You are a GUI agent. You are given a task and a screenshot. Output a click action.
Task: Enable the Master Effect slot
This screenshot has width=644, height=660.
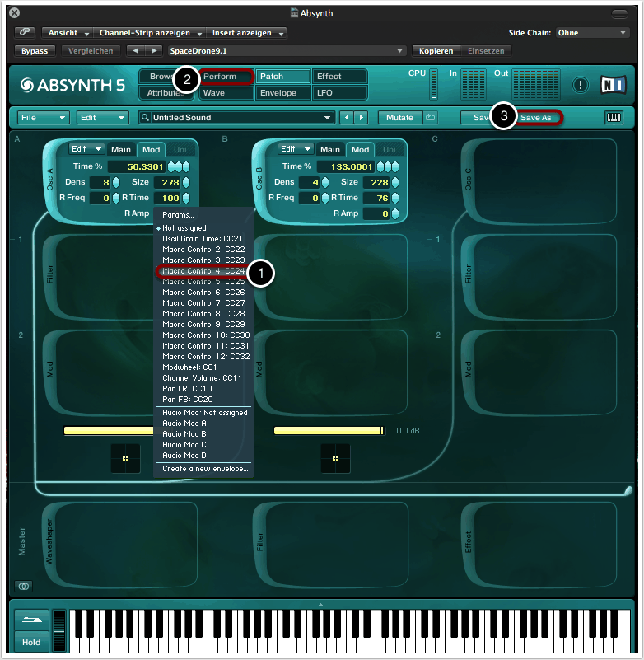539,545
